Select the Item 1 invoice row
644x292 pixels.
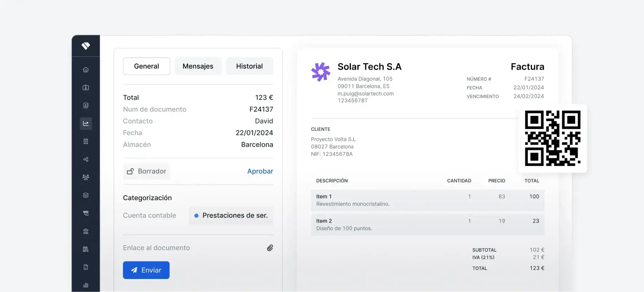[428, 201]
